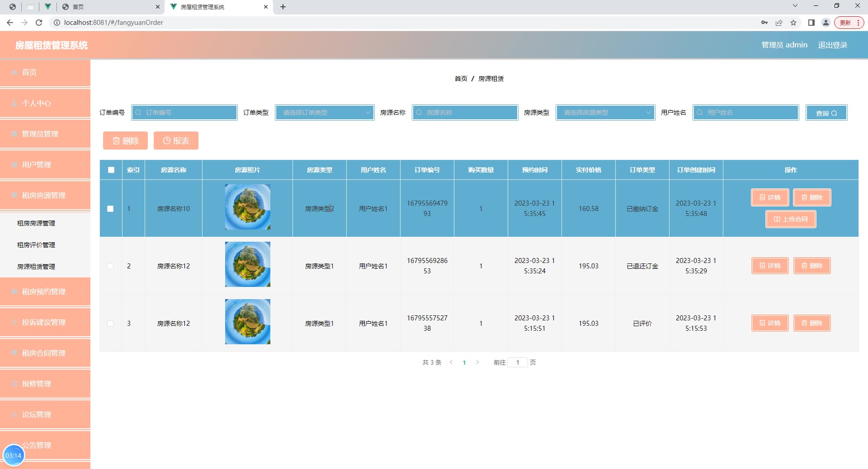The width and height of the screenshot is (868, 469).
Task: Open 租房合同管理 in the sidebar
Action: click(45, 353)
